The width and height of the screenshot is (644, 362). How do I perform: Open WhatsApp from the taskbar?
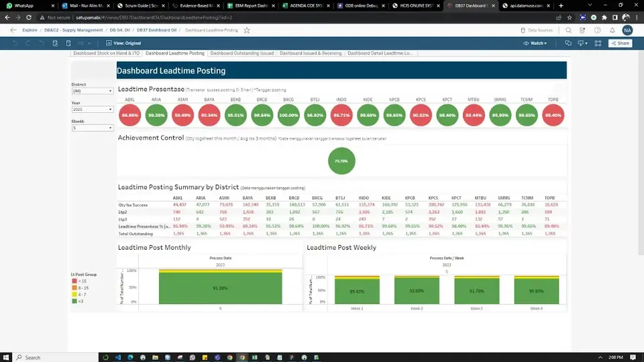point(193,357)
